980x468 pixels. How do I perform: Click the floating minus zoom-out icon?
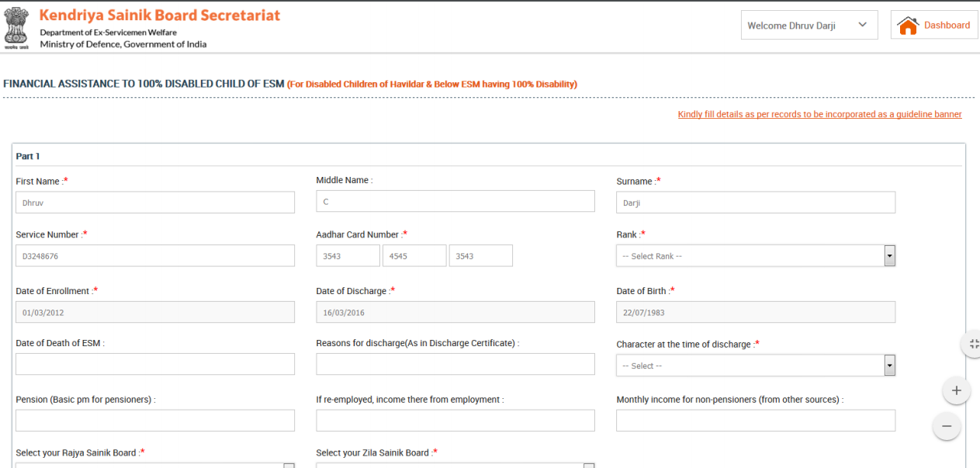947,426
